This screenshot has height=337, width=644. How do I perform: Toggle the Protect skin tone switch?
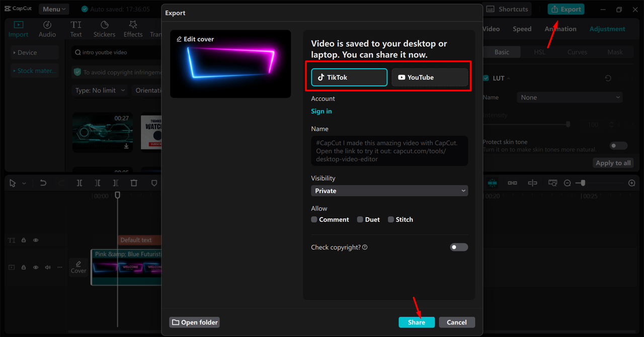click(x=618, y=146)
